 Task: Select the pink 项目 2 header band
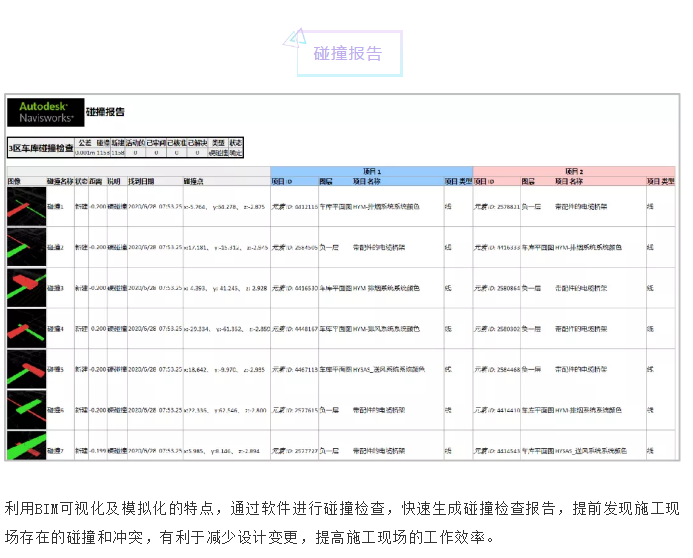(573, 172)
